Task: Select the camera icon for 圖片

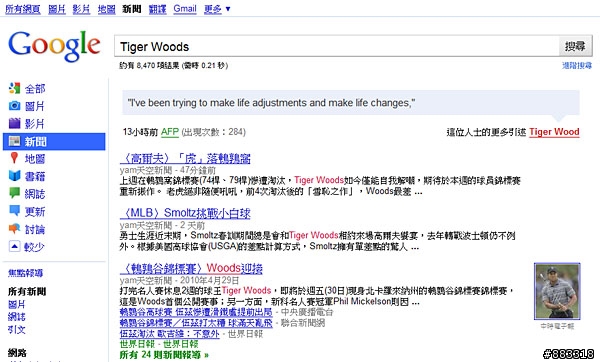Action: pyautogui.click(x=15, y=106)
